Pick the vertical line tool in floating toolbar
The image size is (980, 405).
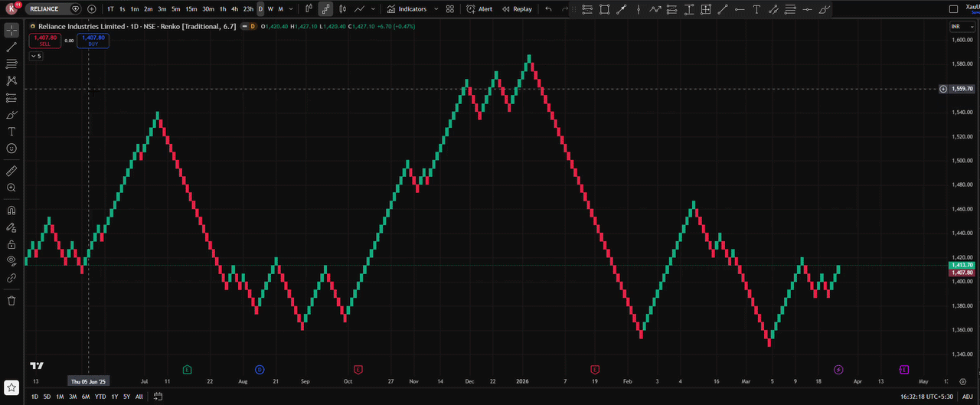click(x=639, y=9)
